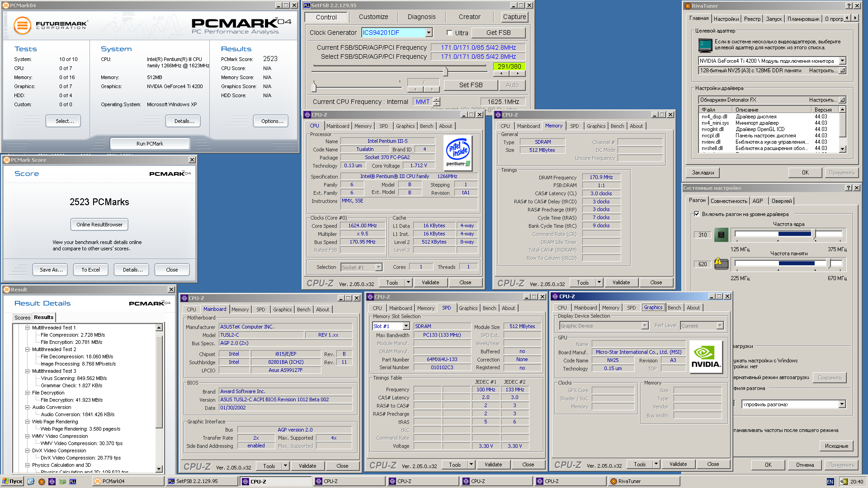Click the Исходные defaults button
This screenshot has height=488, width=868.
pos(836,446)
